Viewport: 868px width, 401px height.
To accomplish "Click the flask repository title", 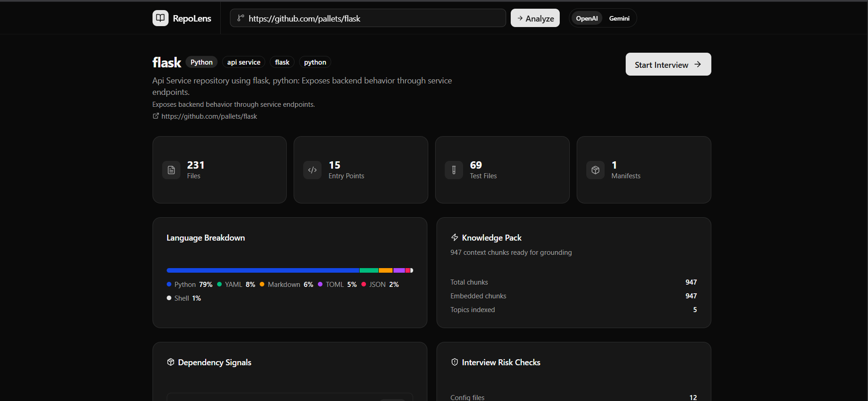I will (x=167, y=62).
